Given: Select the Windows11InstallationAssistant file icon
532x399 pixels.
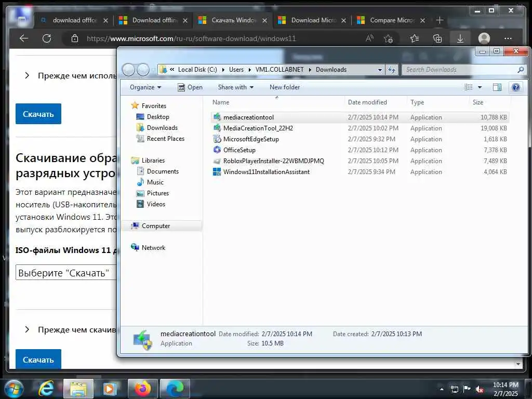Looking at the screenshot, I should click(217, 171).
